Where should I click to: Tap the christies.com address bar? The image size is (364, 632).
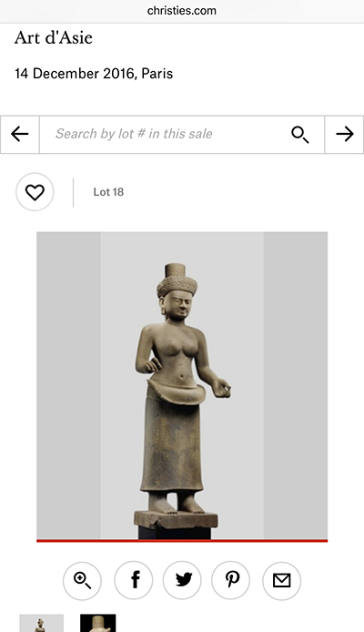(x=182, y=11)
